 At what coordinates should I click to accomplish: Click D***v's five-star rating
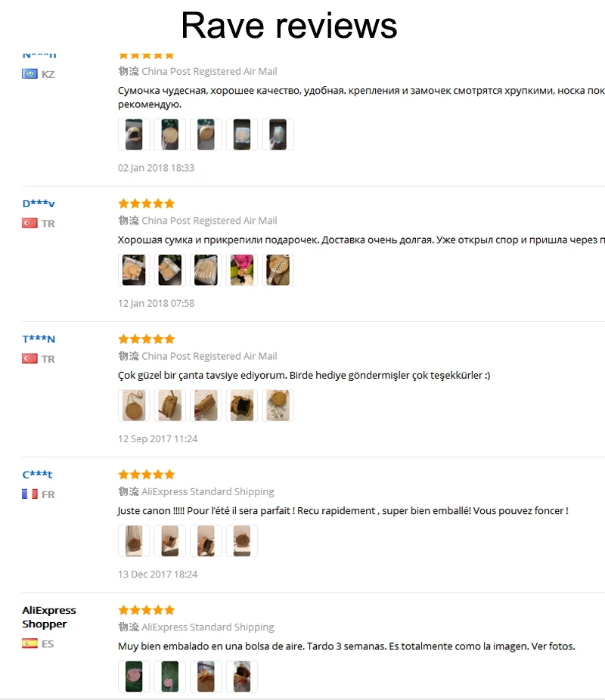(146, 203)
